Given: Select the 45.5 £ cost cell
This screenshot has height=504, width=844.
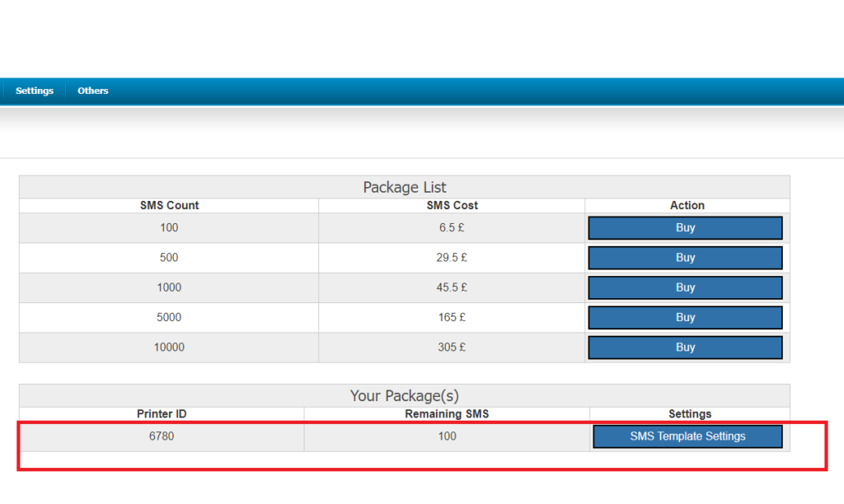Looking at the screenshot, I should [x=452, y=288].
